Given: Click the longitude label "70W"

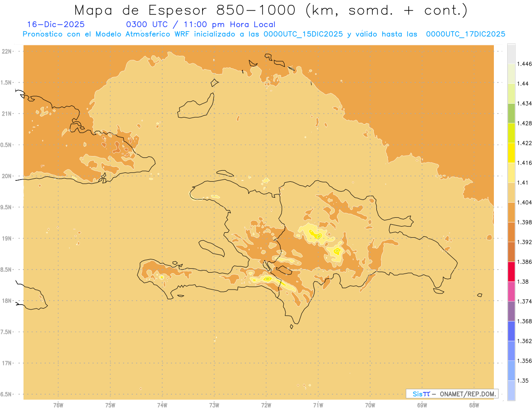Looking at the screenshot, I should 370,405.
